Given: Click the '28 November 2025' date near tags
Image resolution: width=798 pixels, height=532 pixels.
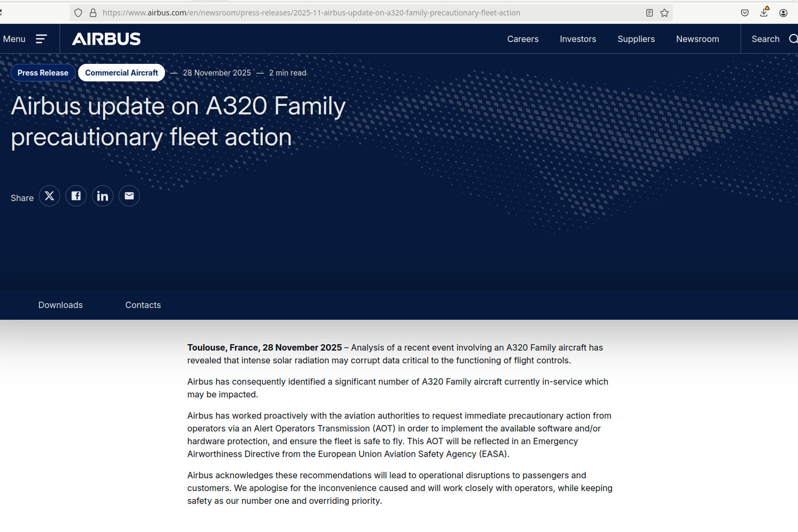Looking at the screenshot, I should pos(217,73).
